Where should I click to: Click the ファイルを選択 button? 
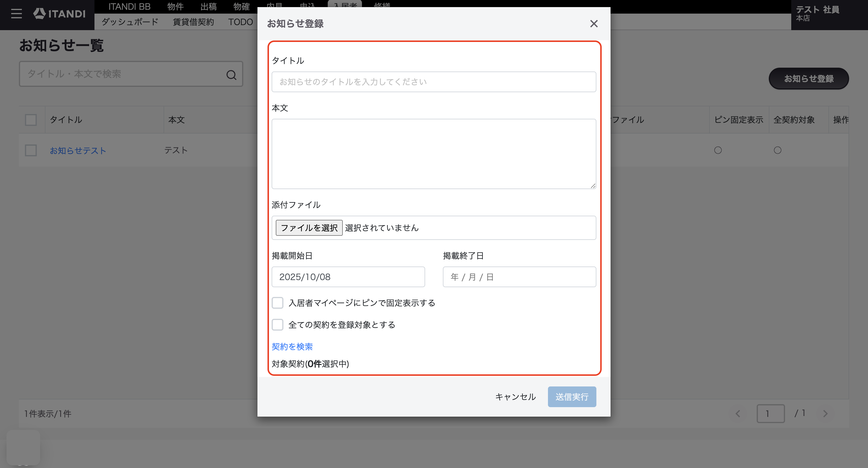(x=309, y=228)
